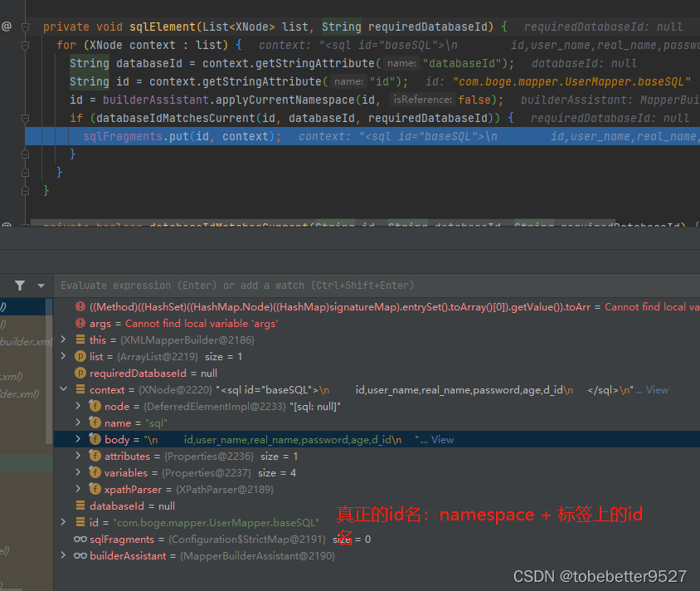The image size is (700, 591).
Task: Click 'applyCurrentNamespace' in the code editor
Action: coord(284,100)
